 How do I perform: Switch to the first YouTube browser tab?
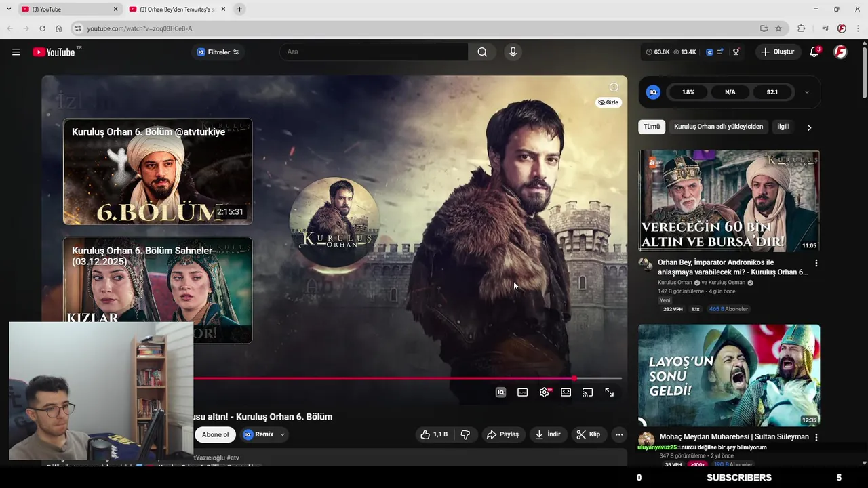click(68, 9)
